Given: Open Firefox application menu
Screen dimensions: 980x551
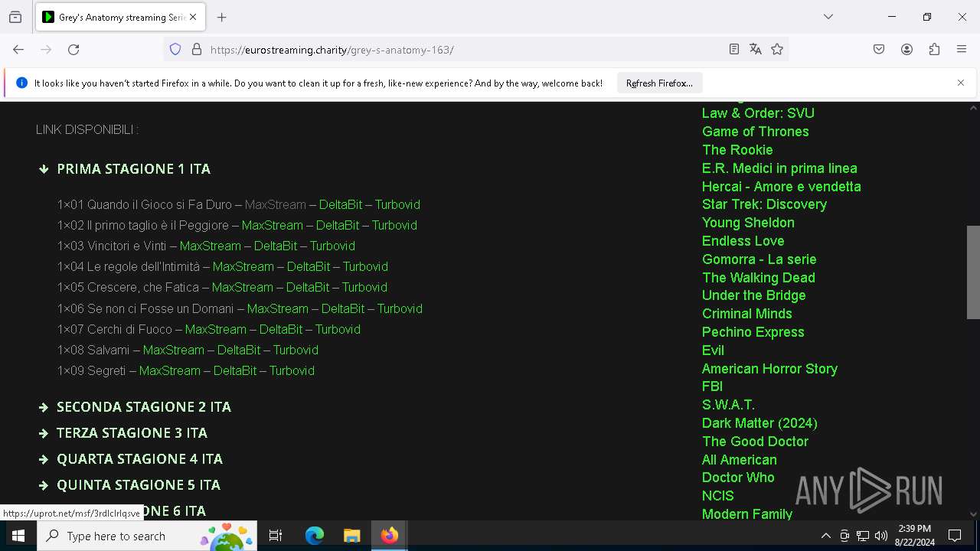Looking at the screenshot, I should pos(962,49).
